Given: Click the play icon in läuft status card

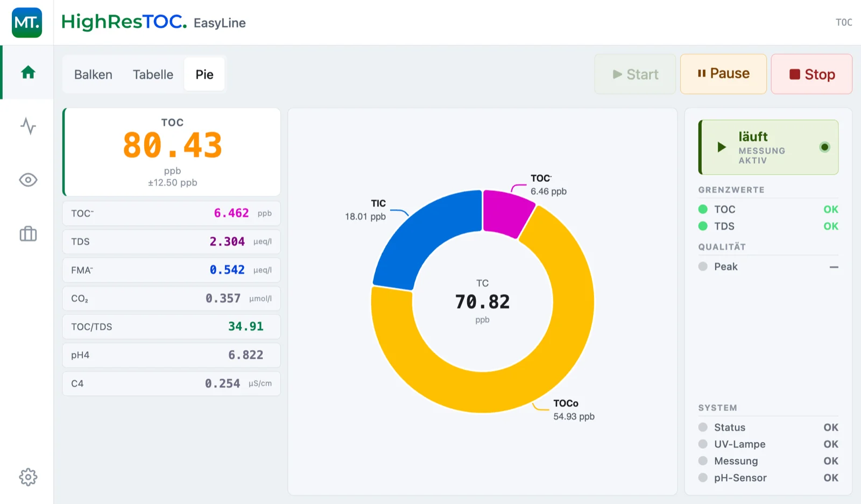Looking at the screenshot, I should pyautogui.click(x=722, y=147).
